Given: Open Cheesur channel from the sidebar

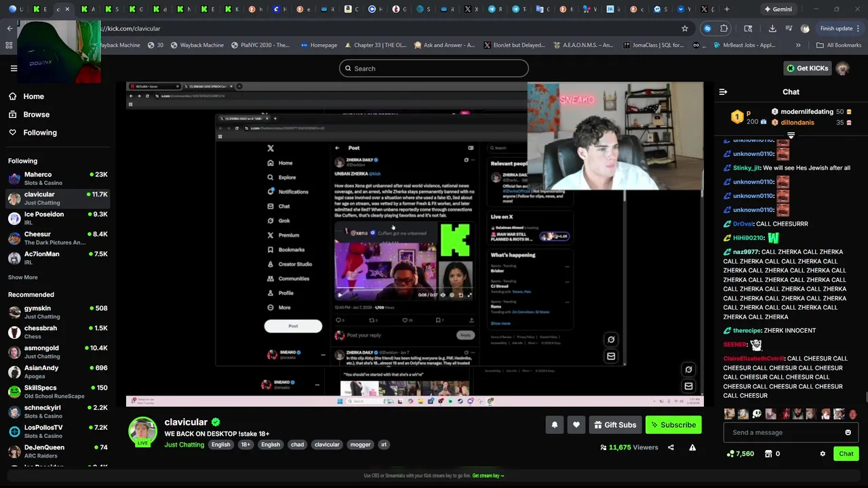Looking at the screenshot, I should (58, 238).
